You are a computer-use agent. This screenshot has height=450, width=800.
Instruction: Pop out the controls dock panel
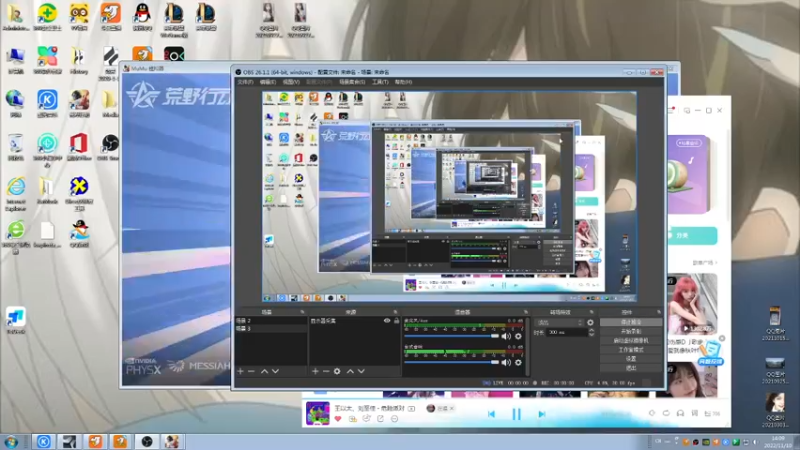[x=659, y=312]
